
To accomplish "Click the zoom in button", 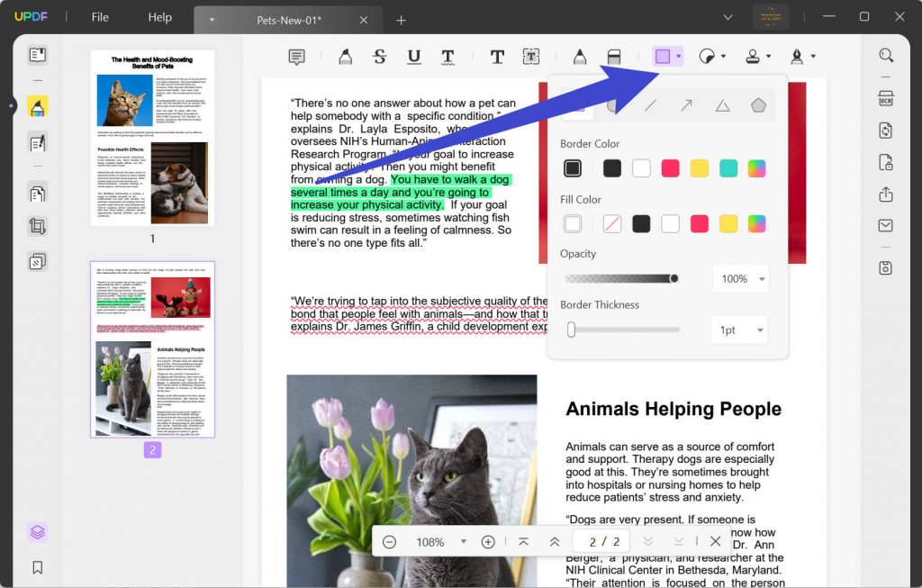I will coord(487,541).
